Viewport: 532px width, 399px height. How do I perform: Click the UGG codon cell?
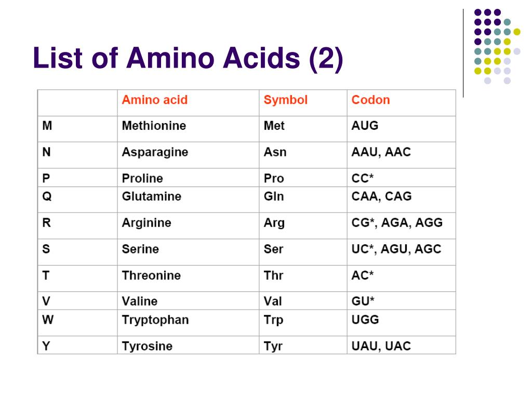pyautogui.click(x=402, y=323)
